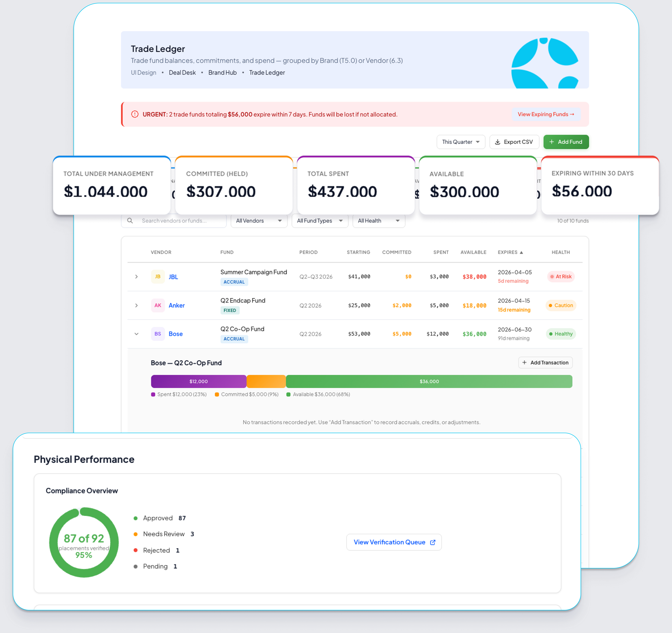
Task: Click the Healthy health badge
Action: [561, 334]
